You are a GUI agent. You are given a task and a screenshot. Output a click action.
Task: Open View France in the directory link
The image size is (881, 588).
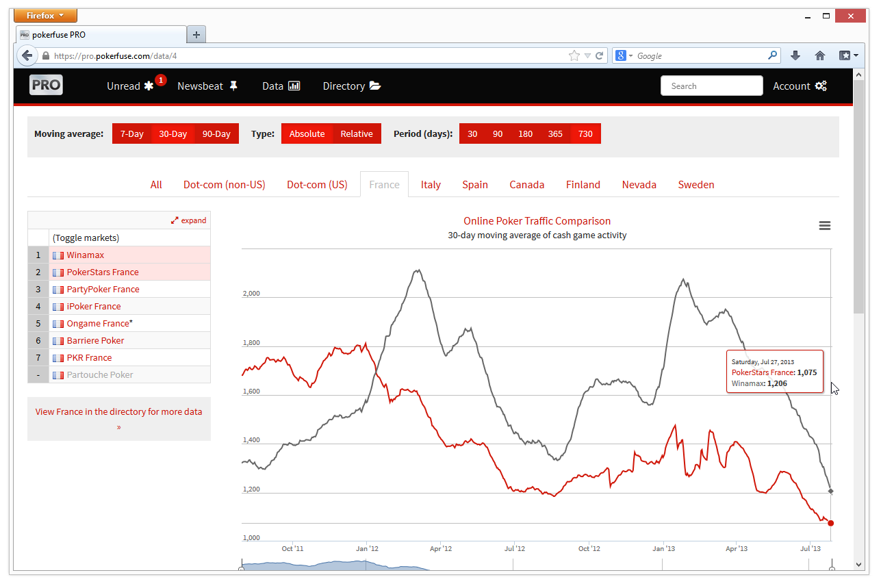pyautogui.click(x=119, y=419)
